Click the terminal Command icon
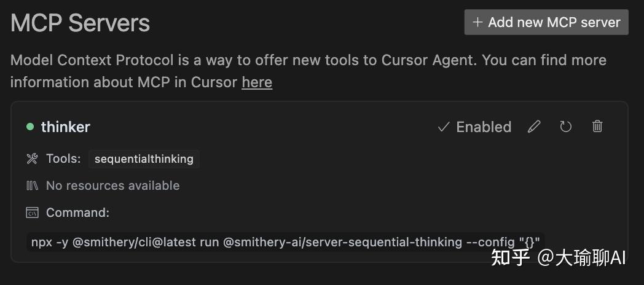The image size is (644, 285). [33, 213]
